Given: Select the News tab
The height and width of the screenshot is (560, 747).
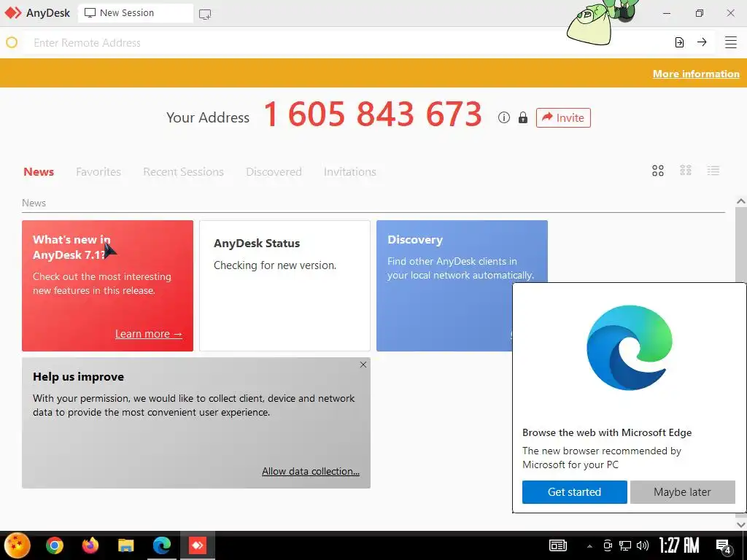Looking at the screenshot, I should coord(39,171).
